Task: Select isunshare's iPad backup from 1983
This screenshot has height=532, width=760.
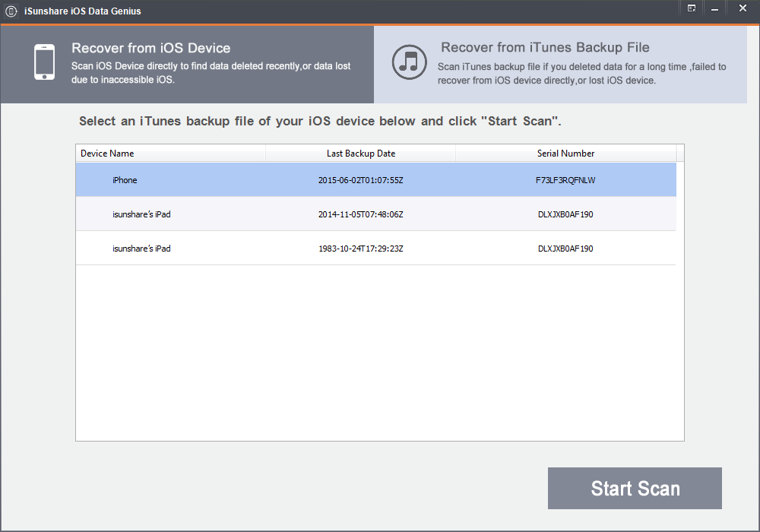Action: [375, 248]
